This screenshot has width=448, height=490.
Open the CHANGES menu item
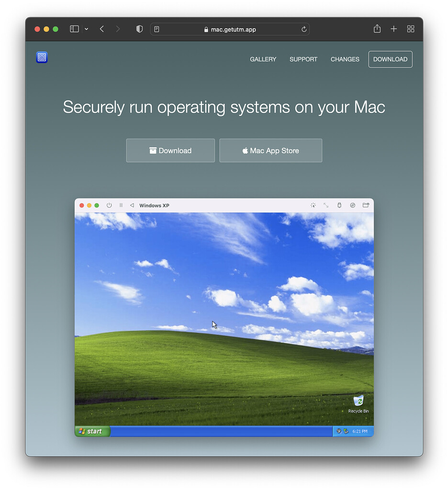pyautogui.click(x=345, y=59)
